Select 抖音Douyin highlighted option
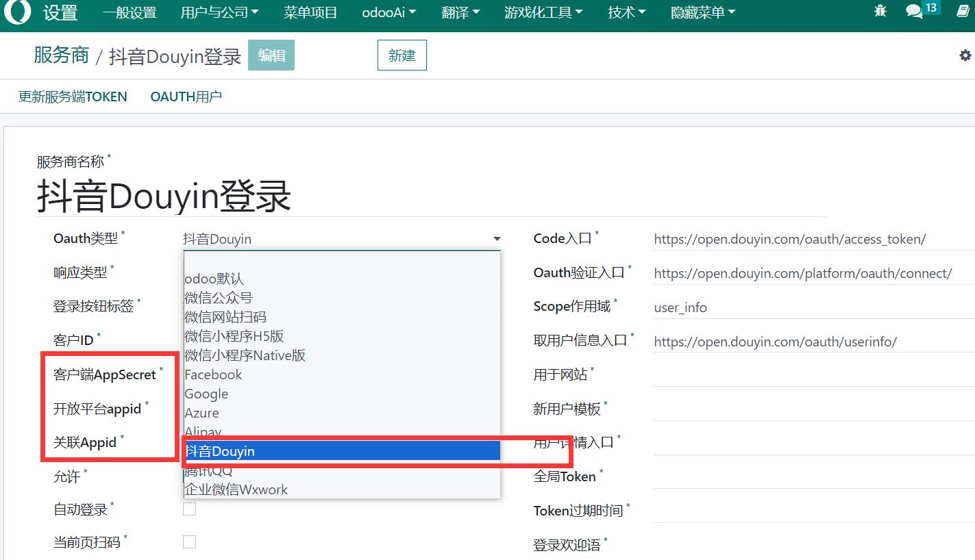Image resolution: width=975 pixels, height=560 pixels. point(342,451)
